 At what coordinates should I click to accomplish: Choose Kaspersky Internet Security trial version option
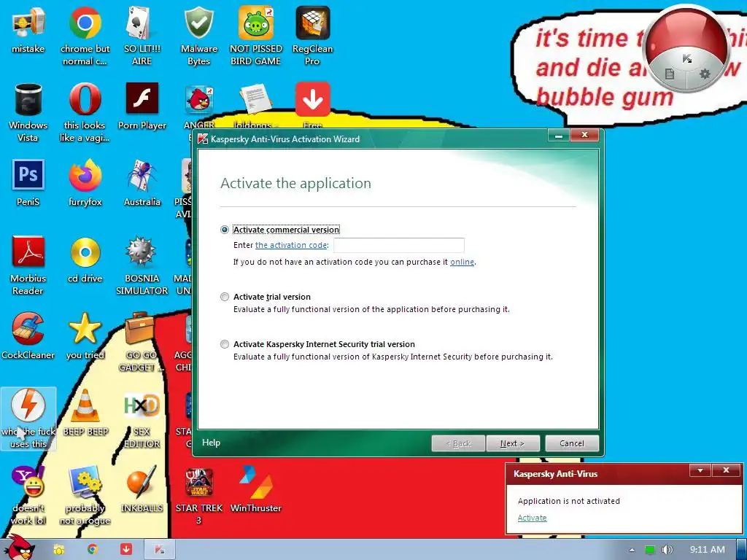tap(225, 344)
